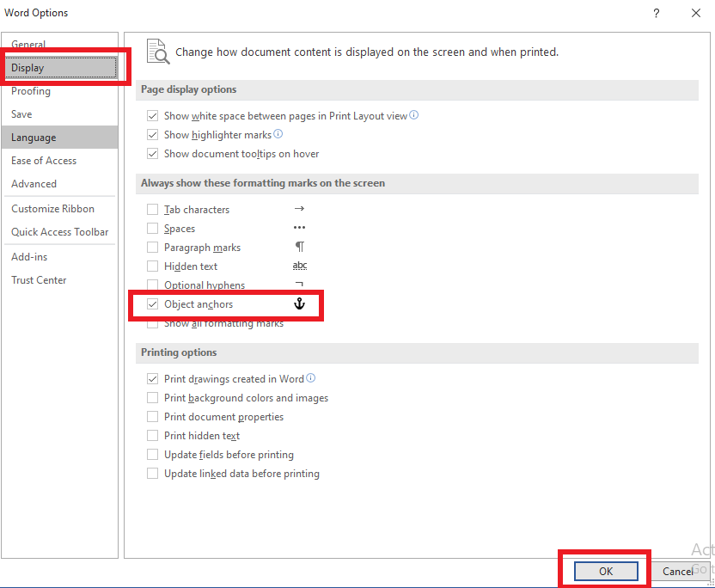Open Quick Access Toolbar settings
The width and height of the screenshot is (715, 588).
point(59,232)
